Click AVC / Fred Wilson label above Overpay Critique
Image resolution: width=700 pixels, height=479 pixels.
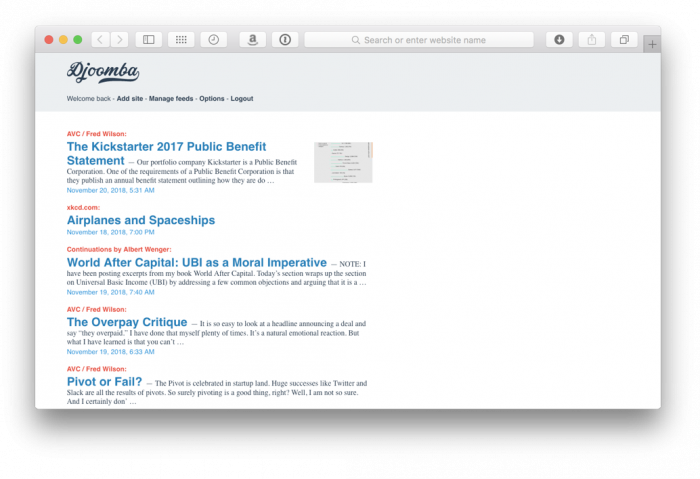pyautogui.click(x=97, y=309)
